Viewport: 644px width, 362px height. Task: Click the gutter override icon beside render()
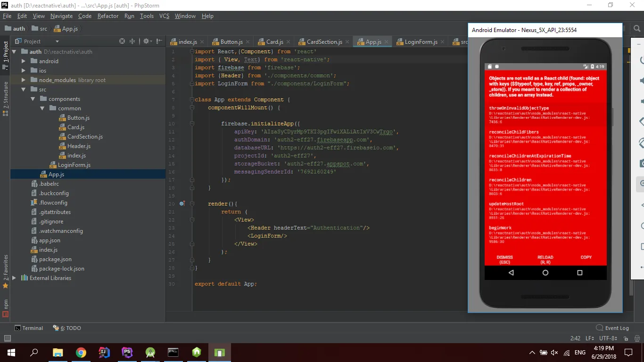coord(182,204)
